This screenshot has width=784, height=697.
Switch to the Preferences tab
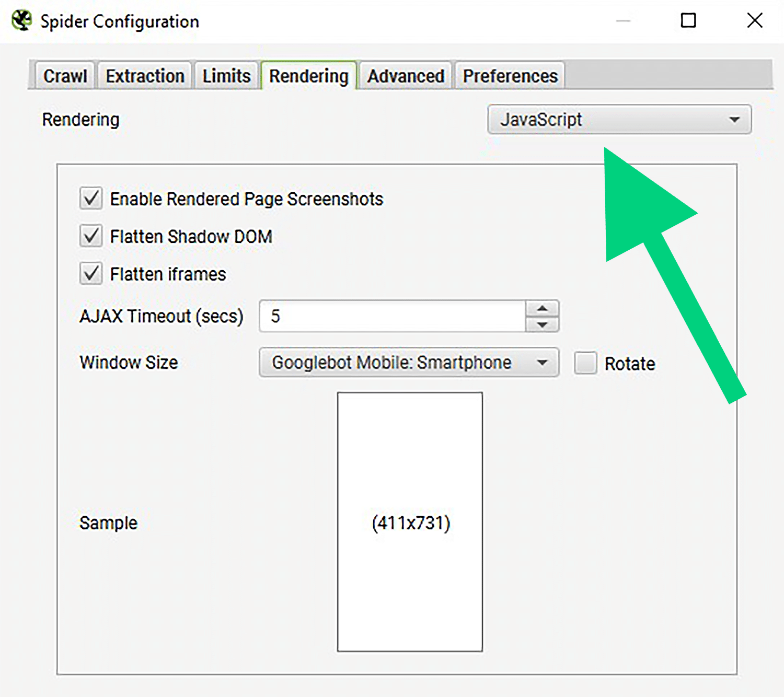[510, 76]
